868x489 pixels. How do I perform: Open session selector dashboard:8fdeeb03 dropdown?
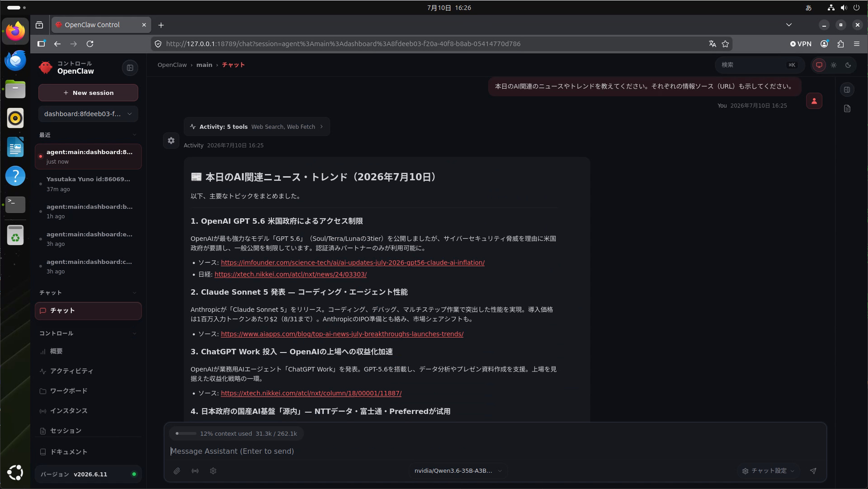coord(88,114)
